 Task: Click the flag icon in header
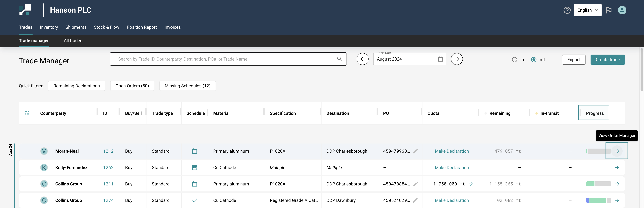click(608, 10)
